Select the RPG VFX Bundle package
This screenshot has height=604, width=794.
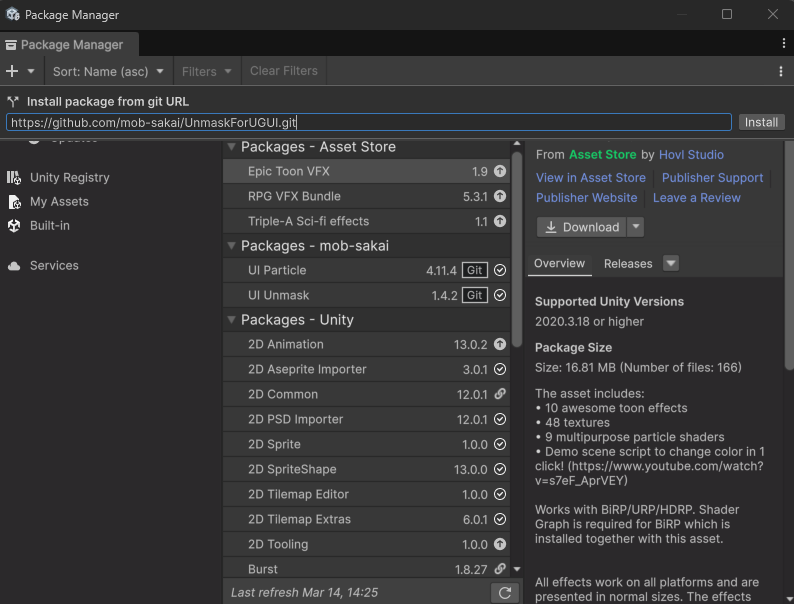point(366,196)
